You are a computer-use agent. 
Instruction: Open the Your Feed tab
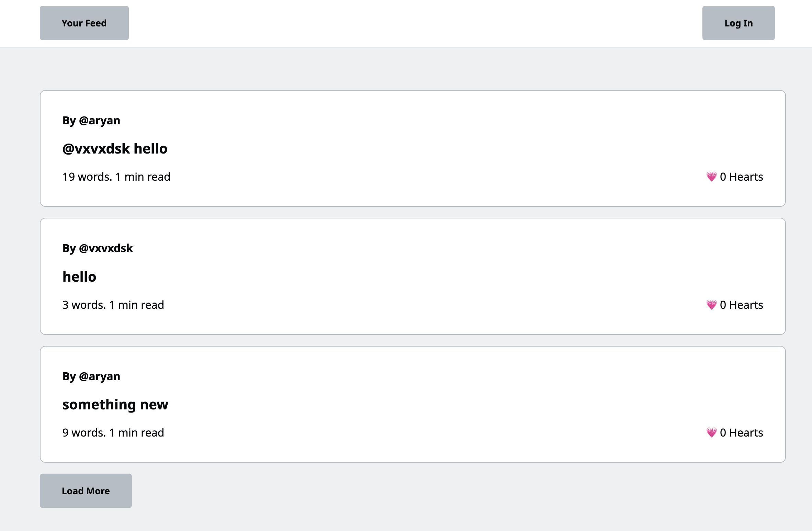84,23
